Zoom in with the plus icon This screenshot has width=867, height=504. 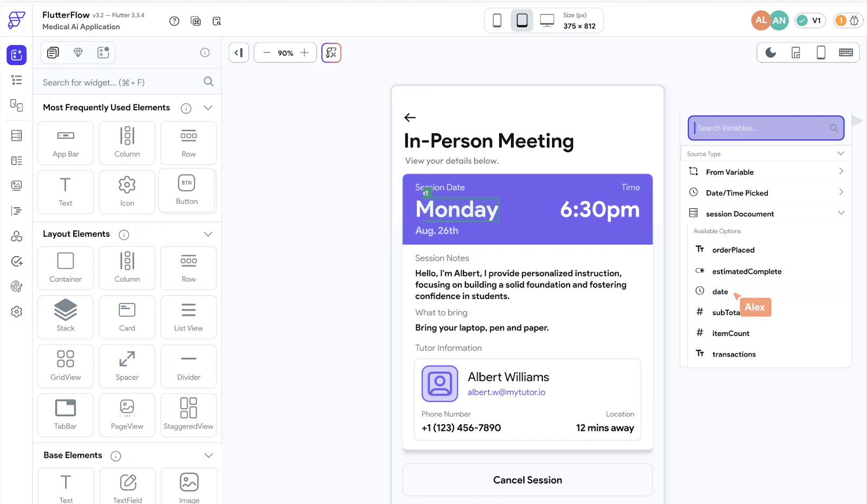click(305, 53)
